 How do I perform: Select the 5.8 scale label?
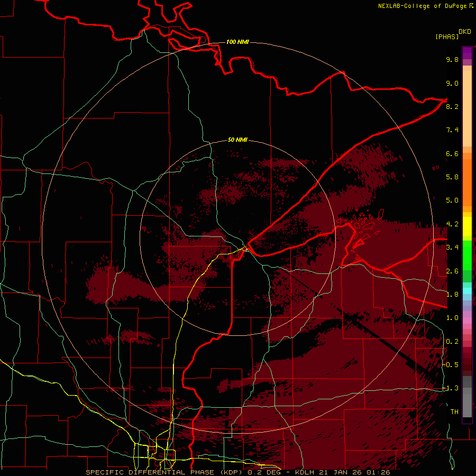[452, 177]
